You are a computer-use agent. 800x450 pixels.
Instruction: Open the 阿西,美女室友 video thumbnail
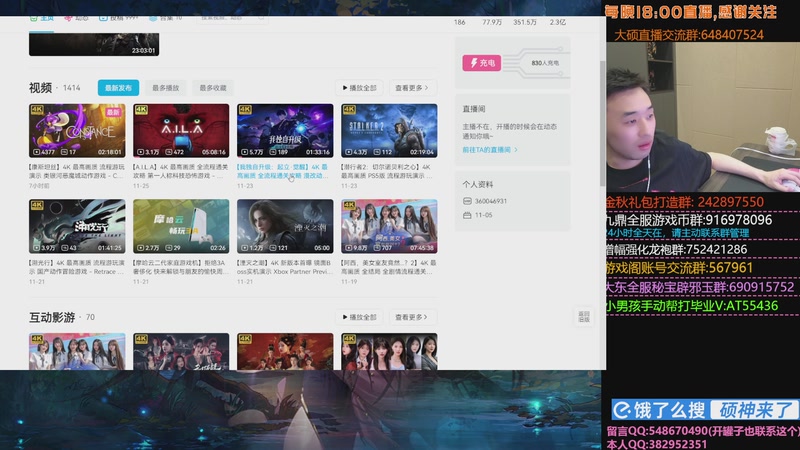pyautogui.click(x=389, y=227)
